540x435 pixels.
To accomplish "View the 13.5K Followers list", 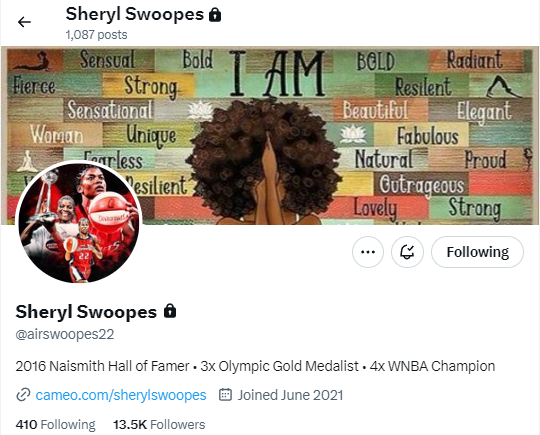I will [x=159, y=425].
